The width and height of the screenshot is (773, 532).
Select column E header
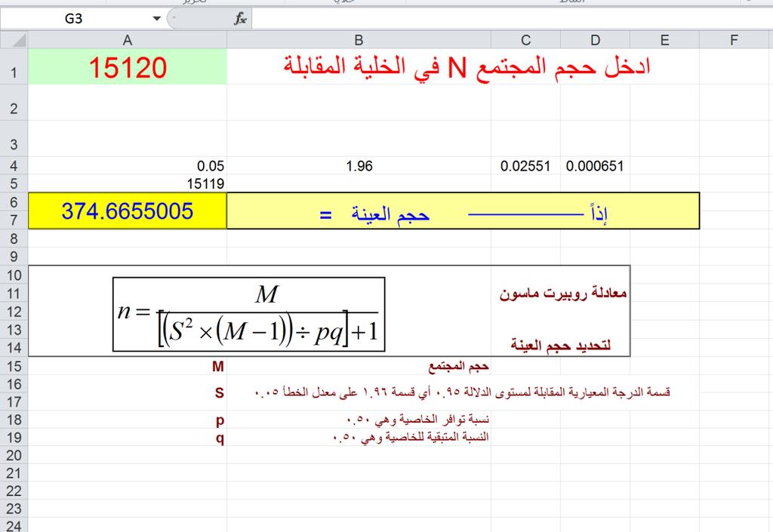664,40
